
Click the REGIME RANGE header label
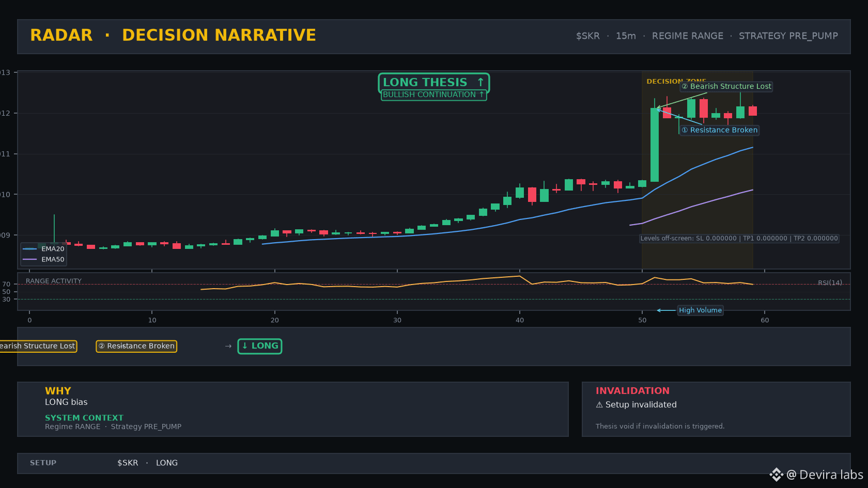coord(688,36)
